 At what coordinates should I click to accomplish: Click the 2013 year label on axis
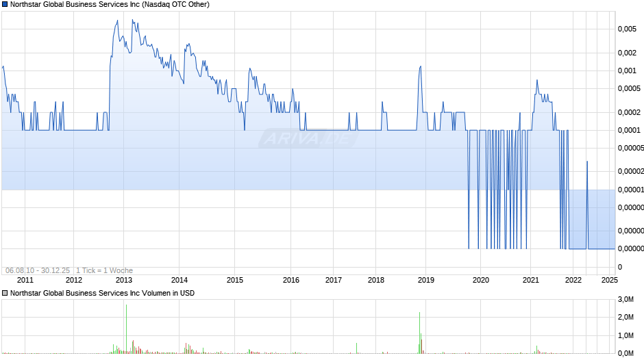(123, 280)
